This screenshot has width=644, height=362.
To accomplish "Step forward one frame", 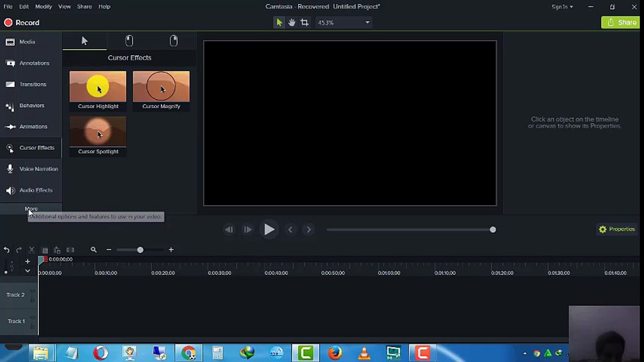I will [x=248, y=230].
